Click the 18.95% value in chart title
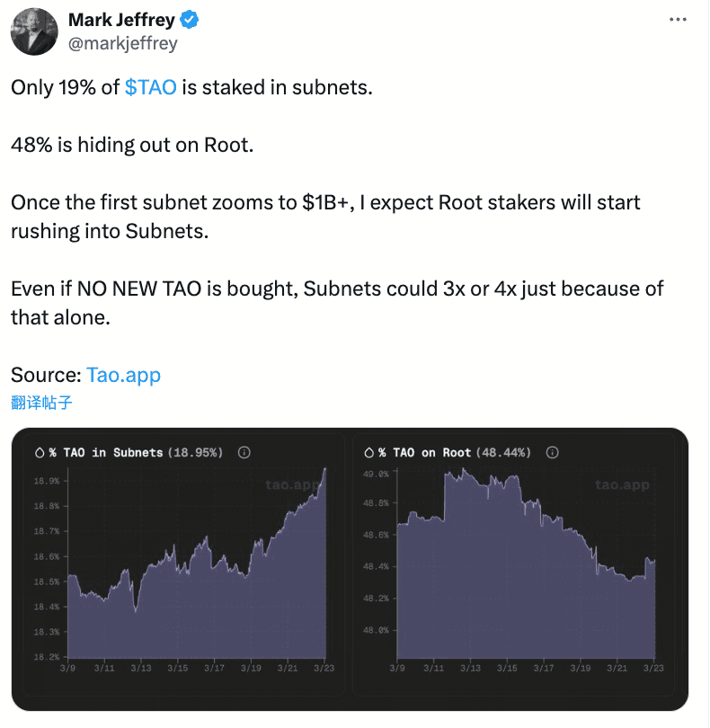Screen dimensions: 710x728 (195, 452)
